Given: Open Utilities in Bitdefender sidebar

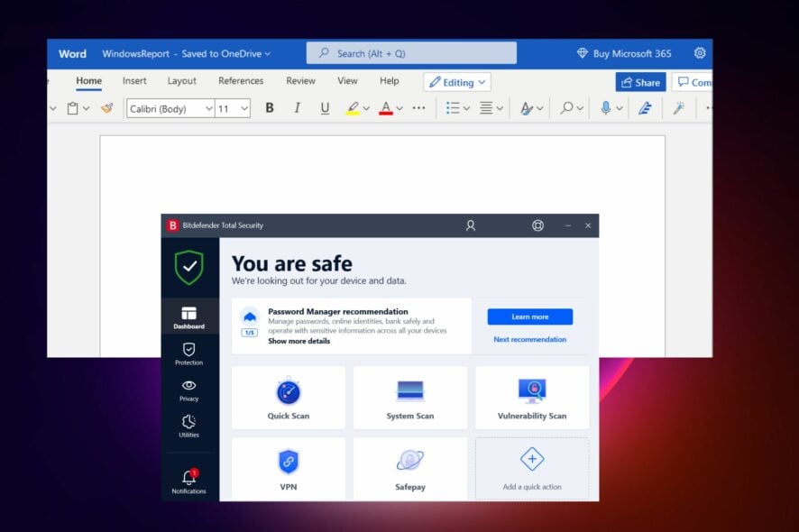Looking at the screenshot, I should [x=189, y=426].
